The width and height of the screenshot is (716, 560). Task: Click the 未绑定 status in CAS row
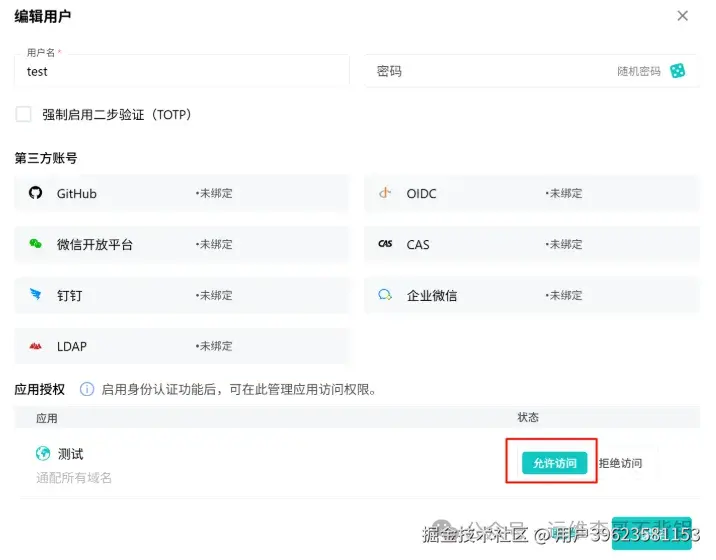(x=564, y=244)
